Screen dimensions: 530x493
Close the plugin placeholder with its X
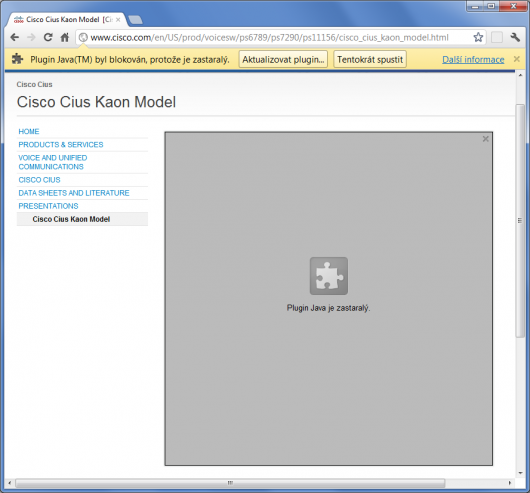pos(485,139)
